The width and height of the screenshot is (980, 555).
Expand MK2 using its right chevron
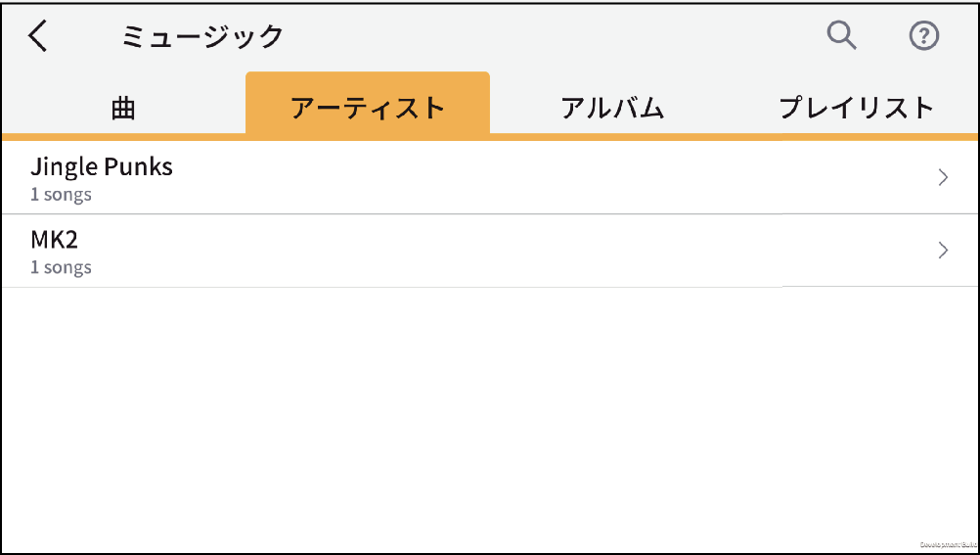tap(943, 251)
